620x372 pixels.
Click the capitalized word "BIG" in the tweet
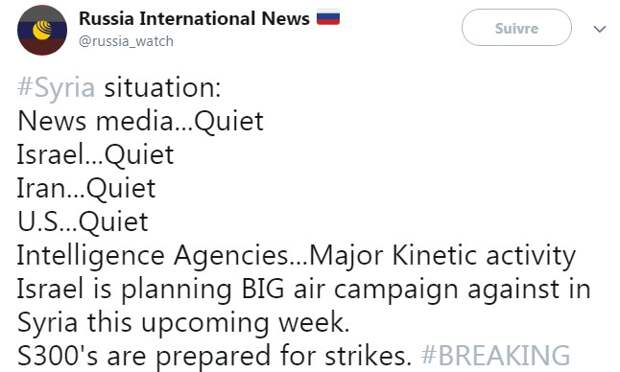point(263,289)
